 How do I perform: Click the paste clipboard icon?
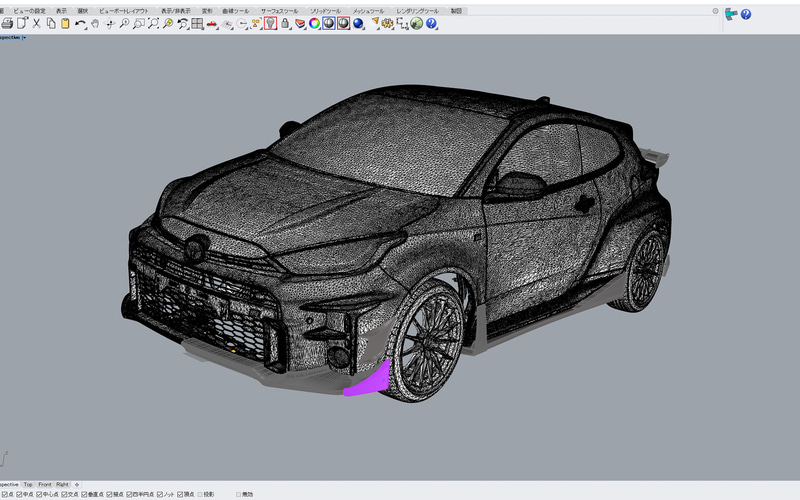click(x=65, y=23)
